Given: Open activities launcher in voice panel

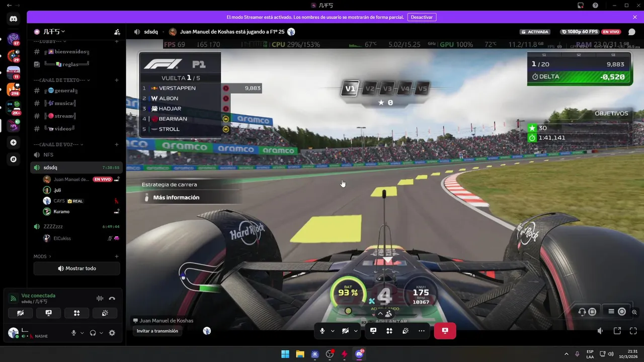Looking at the screenshot, I should coord(77,313).
